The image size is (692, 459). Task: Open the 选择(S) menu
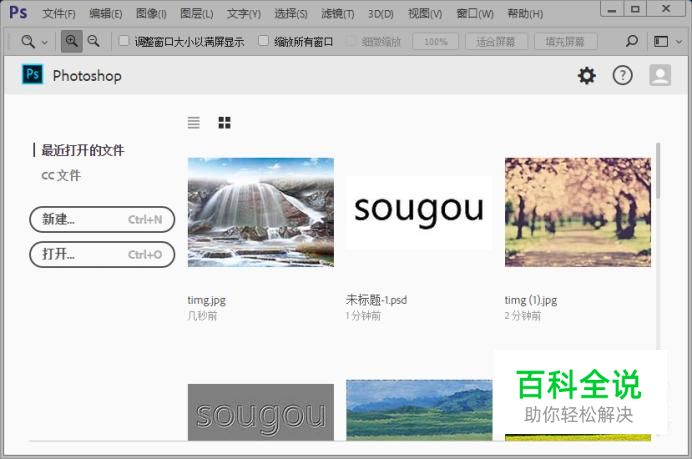[291, 14]
